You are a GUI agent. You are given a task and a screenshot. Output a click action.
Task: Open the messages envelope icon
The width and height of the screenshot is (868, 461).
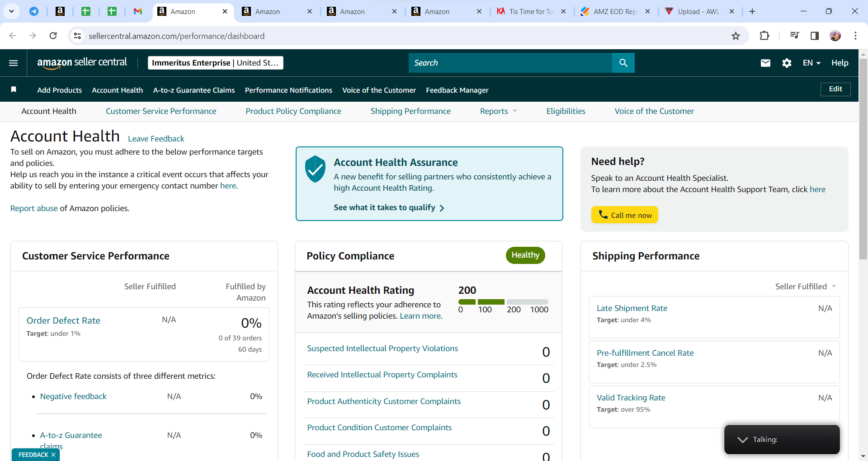(765, 63)
